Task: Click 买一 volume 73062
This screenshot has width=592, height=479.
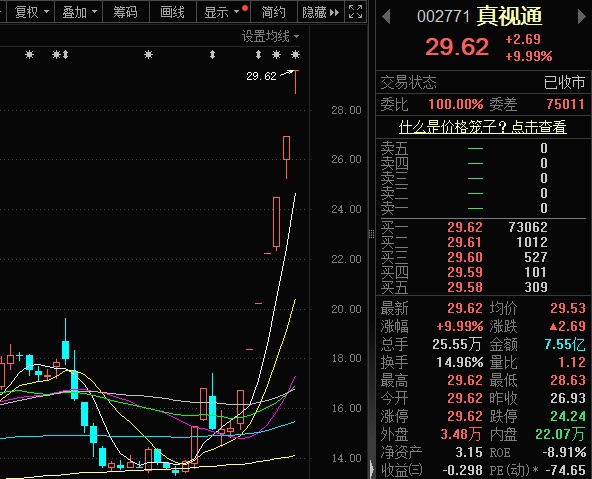Action: click(x=528, y=227)
